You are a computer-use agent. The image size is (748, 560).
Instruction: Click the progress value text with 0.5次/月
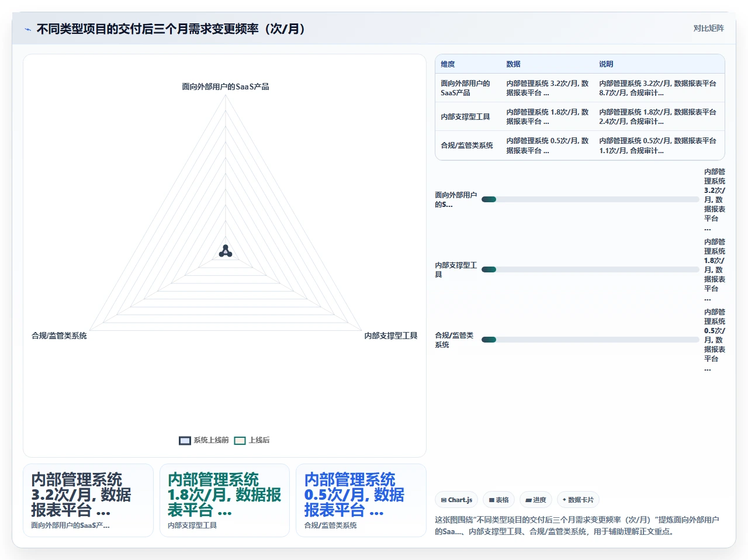click(x=715, y=340)
